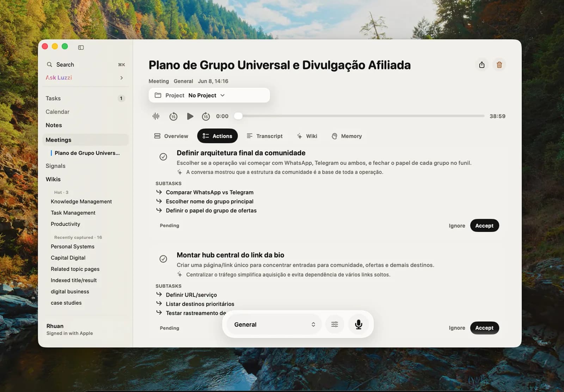
Task: Click the 38:59 duration label
Action: pyautogui.click(x=497, y=116)
